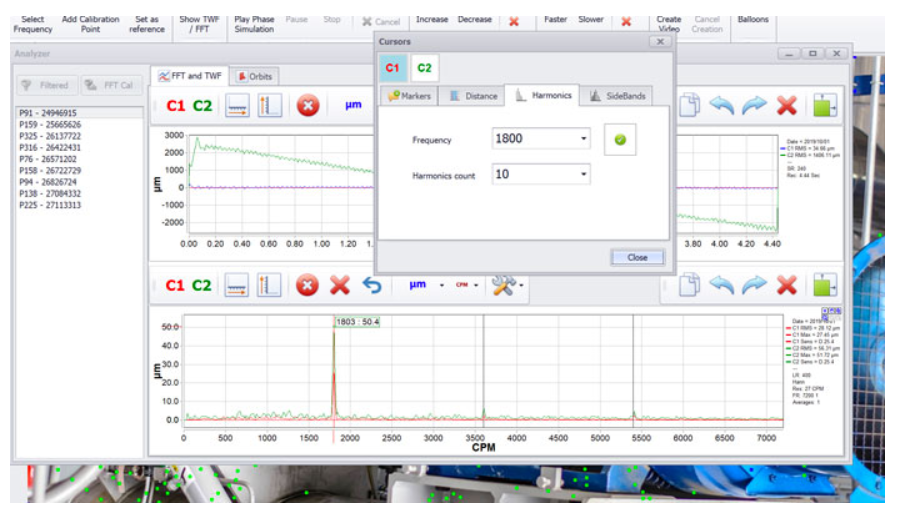Image resolution: width=899 pixels, height=514 pixels.
Task: Select P316 - 26422431 in the point list
Action: point(50,147)
